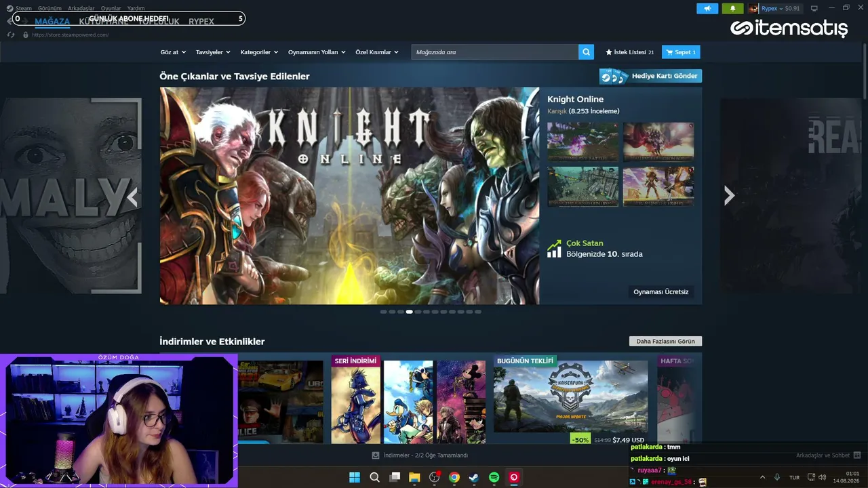Open the cart icon labeled Sepet

tap(681, 52)
